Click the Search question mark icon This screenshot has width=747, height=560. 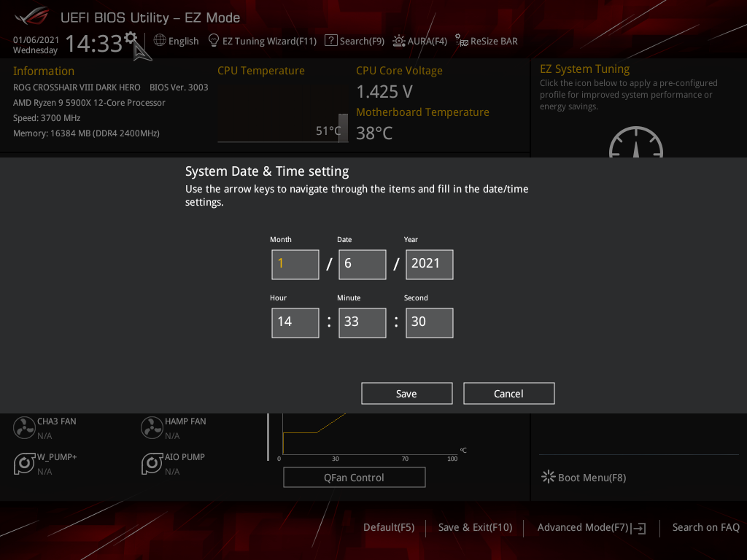pyautogui.click(x=330, y=41)
